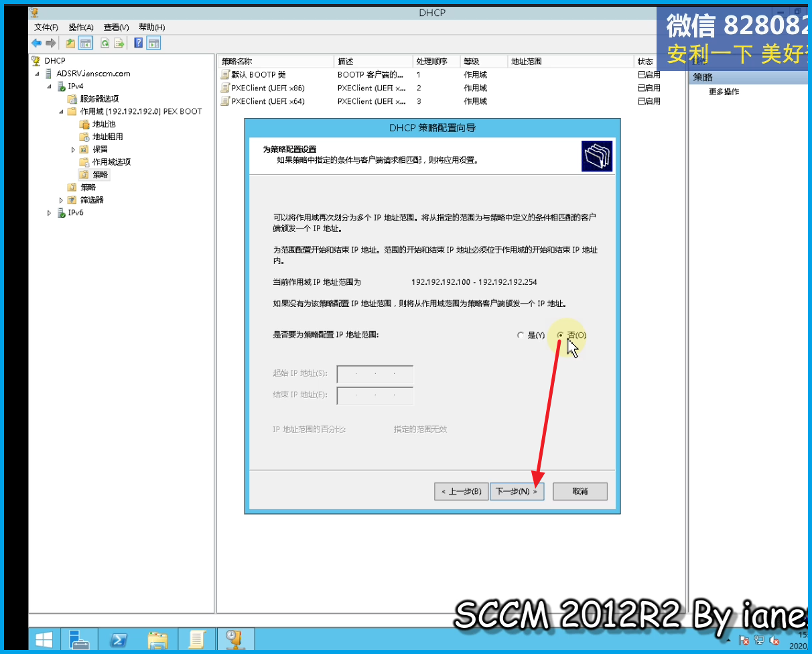
Task: Open the 帮助(H) menu
Action: [x=151, y=27]
